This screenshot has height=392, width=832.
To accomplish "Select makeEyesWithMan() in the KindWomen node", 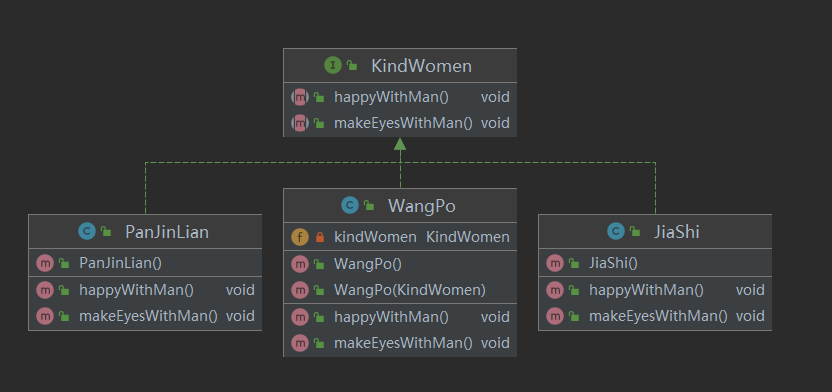I will 403,123.
